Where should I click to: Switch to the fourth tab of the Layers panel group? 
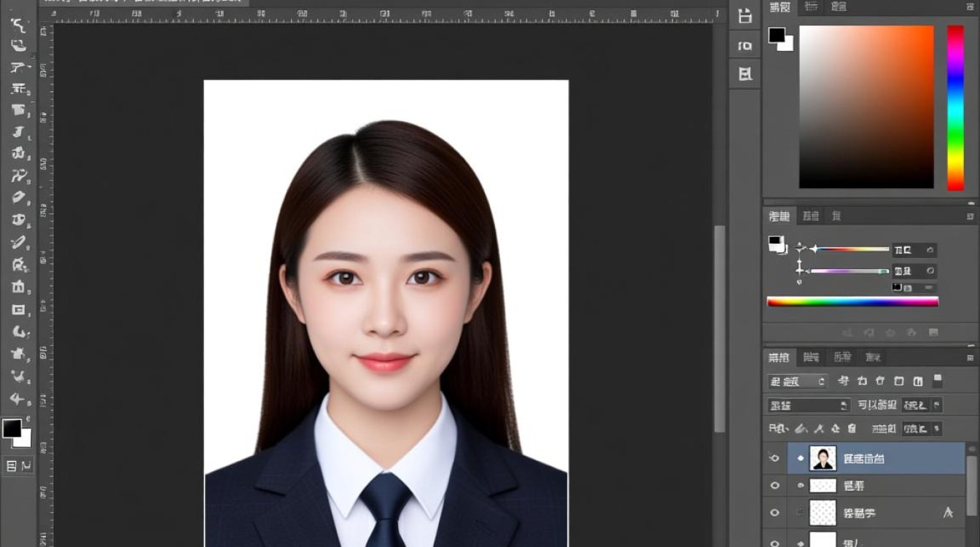(873, 357)
